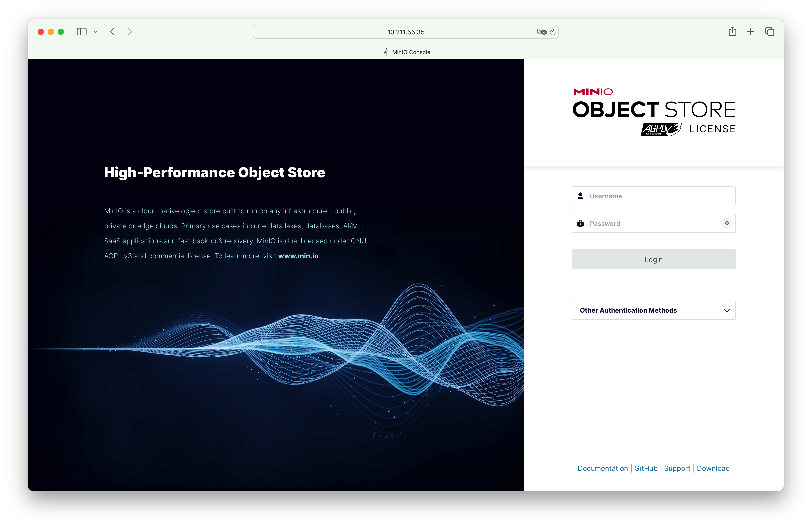This screenshot has height=528, width=812.
Task: Click the user icon in Username field
Action: (x=580, y=196)
